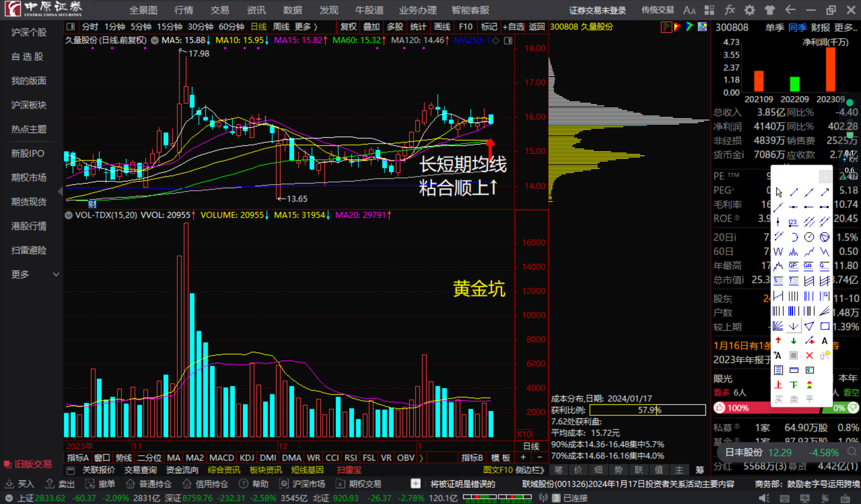The image size is (861, 504).
Task: Open 扫雷宝 link in bottom tabs
Action: coord(349,470)
